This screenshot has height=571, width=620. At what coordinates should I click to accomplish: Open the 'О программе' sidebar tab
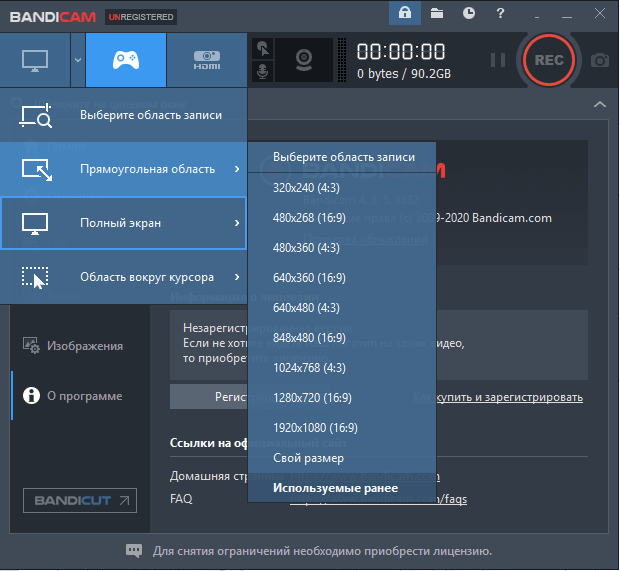click(x=80, y=396)
